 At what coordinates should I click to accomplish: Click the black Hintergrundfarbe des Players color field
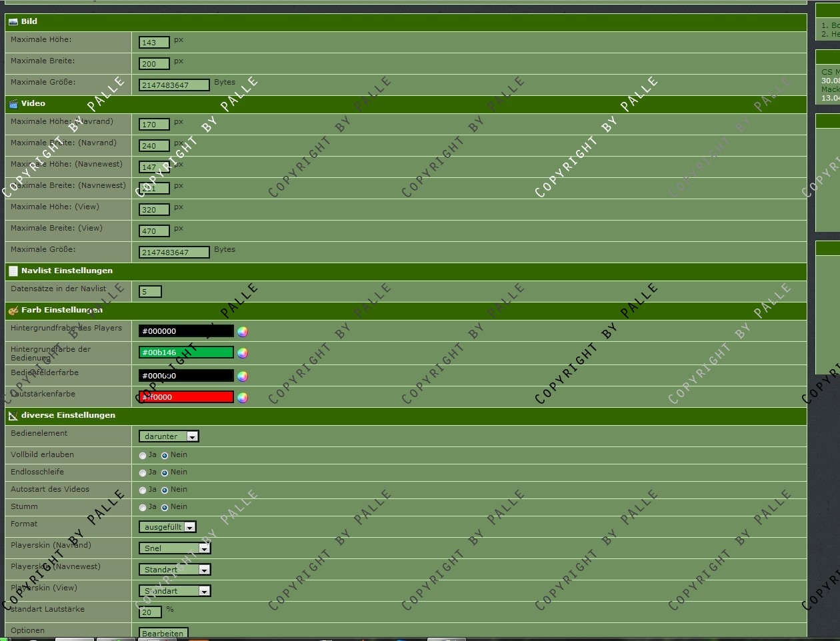pyautogui.click(x=186, y=331)
